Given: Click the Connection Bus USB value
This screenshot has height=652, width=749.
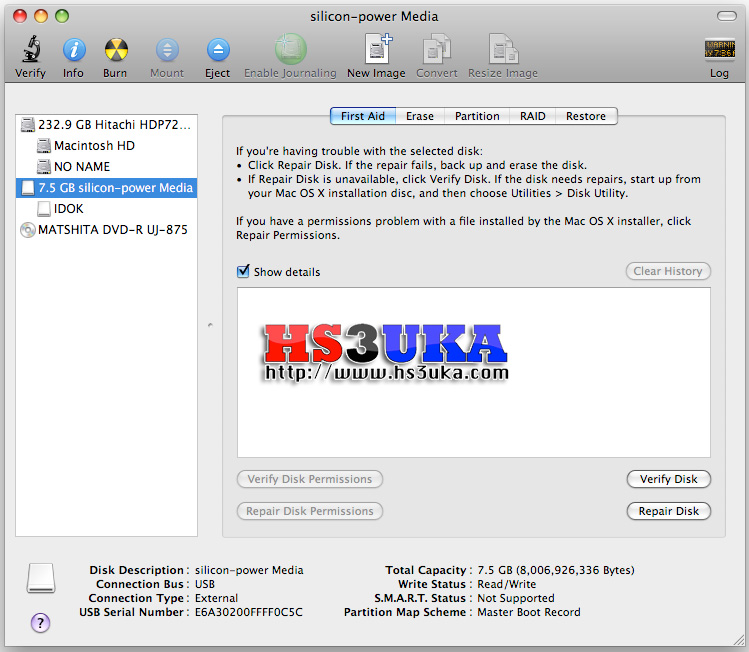Looking at the screenshot, I should coord(205,584).
